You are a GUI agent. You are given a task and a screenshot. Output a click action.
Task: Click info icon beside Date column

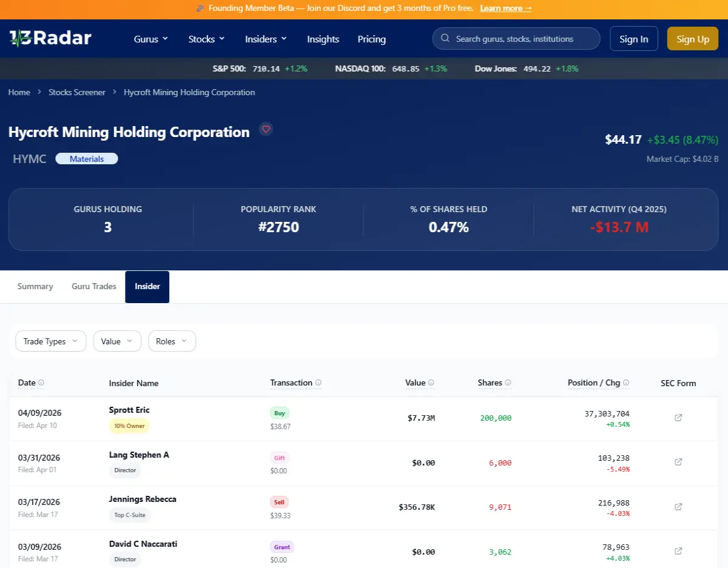tap(41, 383)
